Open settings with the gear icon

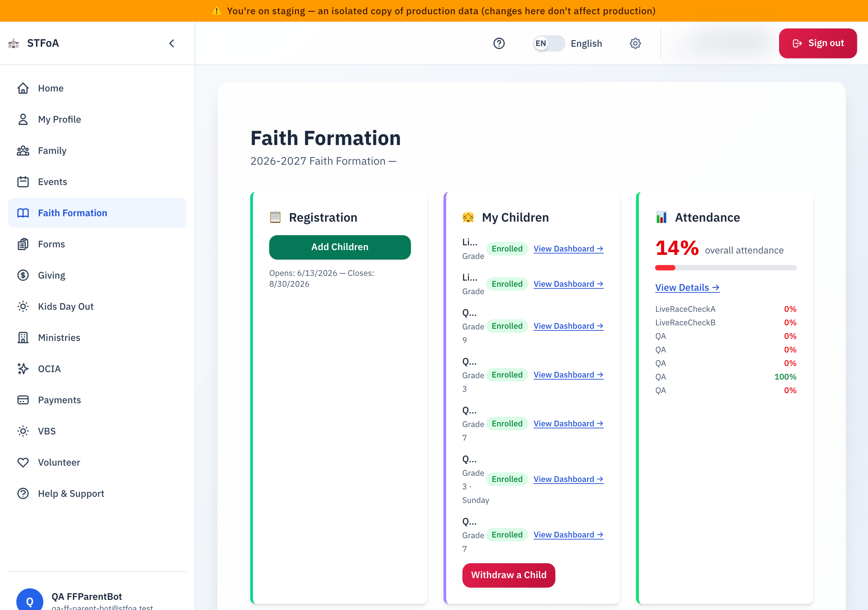[635, 43]
